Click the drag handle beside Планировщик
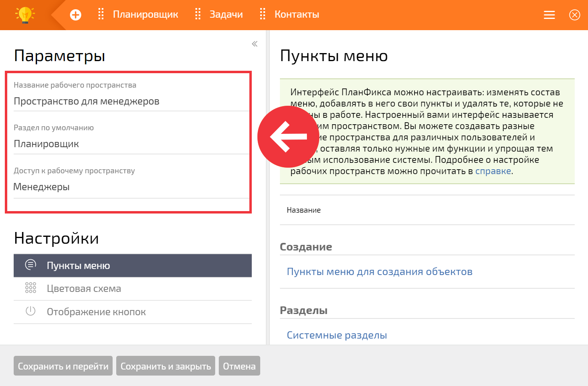This screenshot has height=386, width=588. [101, 14]
